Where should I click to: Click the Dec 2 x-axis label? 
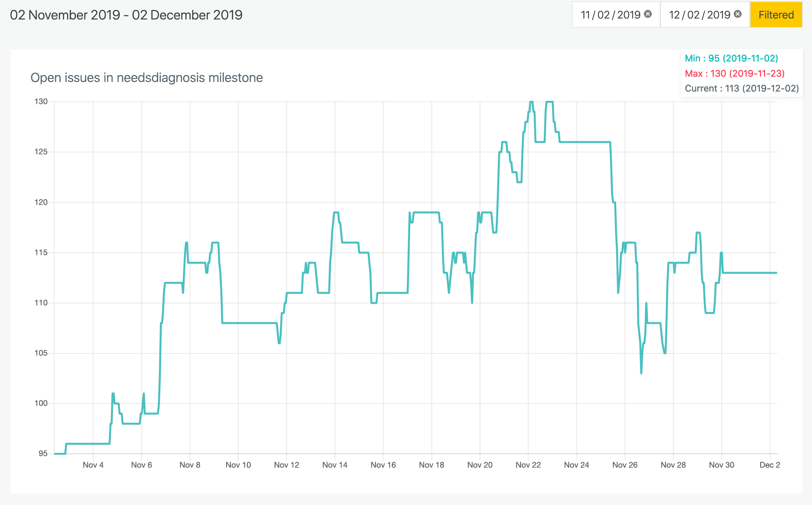click(770, 465)
